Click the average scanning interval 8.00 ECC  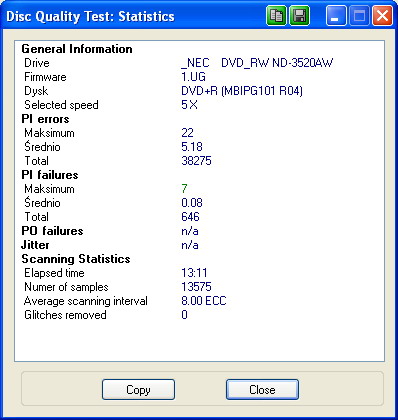point(204,301)
